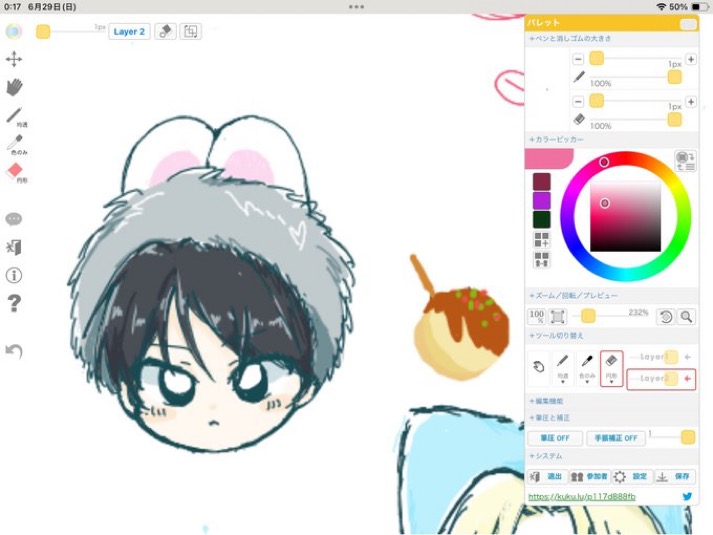Click the Layer 2 button in top toolbar

129,32
